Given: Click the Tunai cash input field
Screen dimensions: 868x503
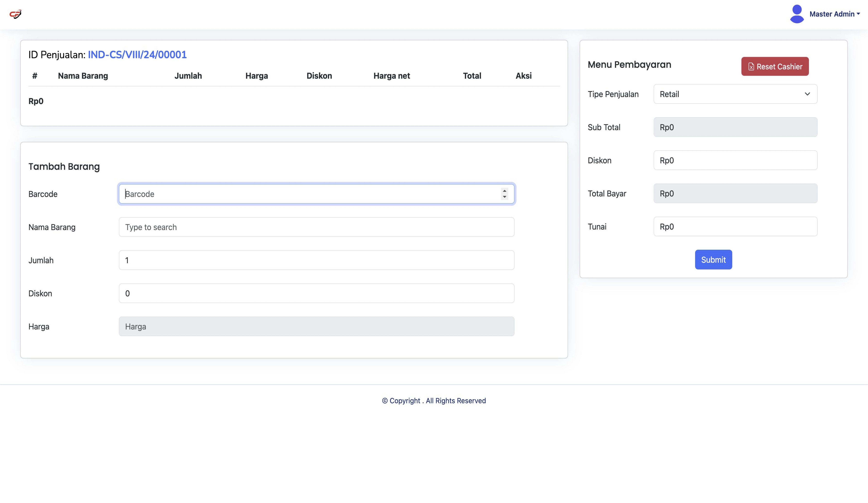Looking at the screenshot, I should [x=735, y=227].
